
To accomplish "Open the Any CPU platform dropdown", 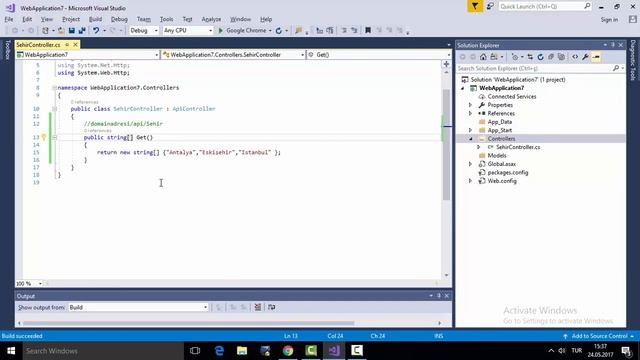I will click(x=187, y=31).
